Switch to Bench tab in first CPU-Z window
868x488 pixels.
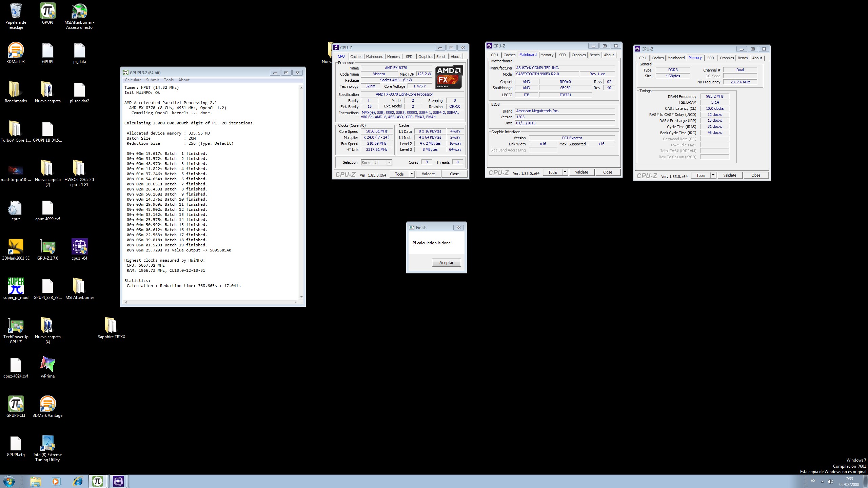(x=441, y=57)
